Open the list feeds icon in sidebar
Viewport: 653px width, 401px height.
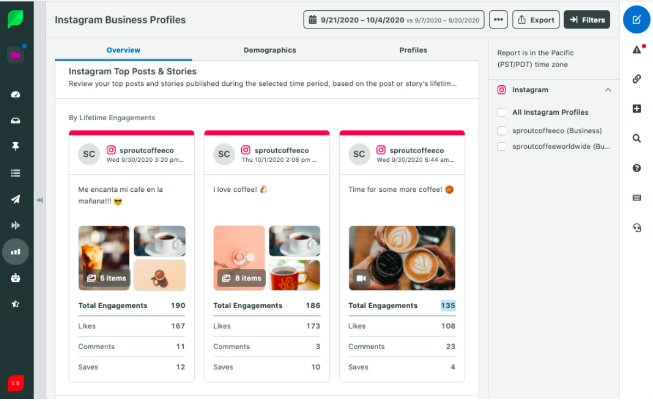pos(15,173)
